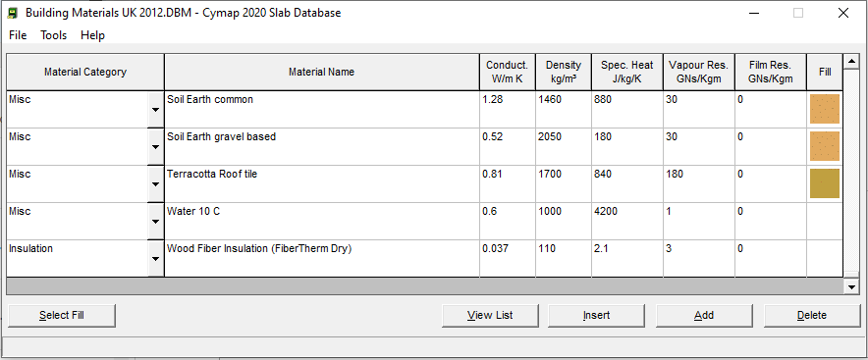The height and width of the screenshot is (360, 868).
Task: Click the Vapour Res. GNs/Kgm header
Action: click(698, 72)
